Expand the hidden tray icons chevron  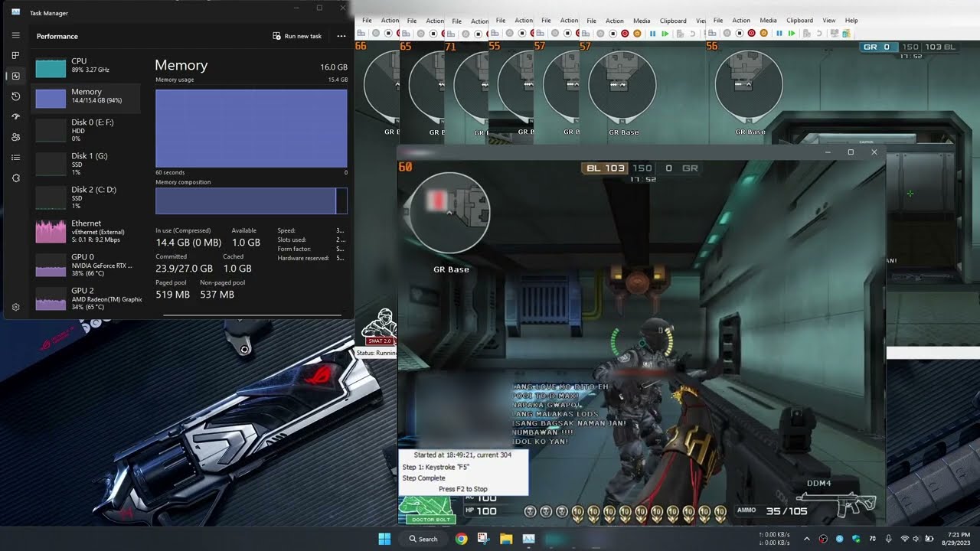[x=806, y=539]
